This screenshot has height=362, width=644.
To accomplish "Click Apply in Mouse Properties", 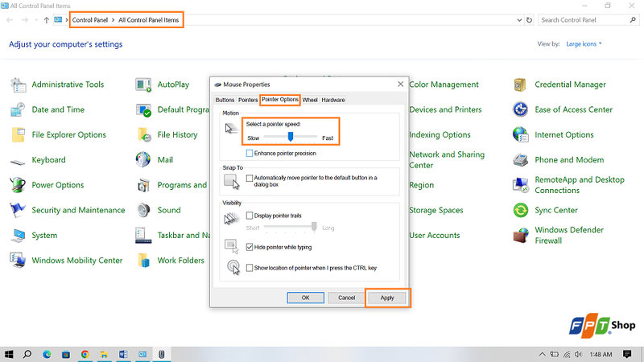I will [387, 298].
